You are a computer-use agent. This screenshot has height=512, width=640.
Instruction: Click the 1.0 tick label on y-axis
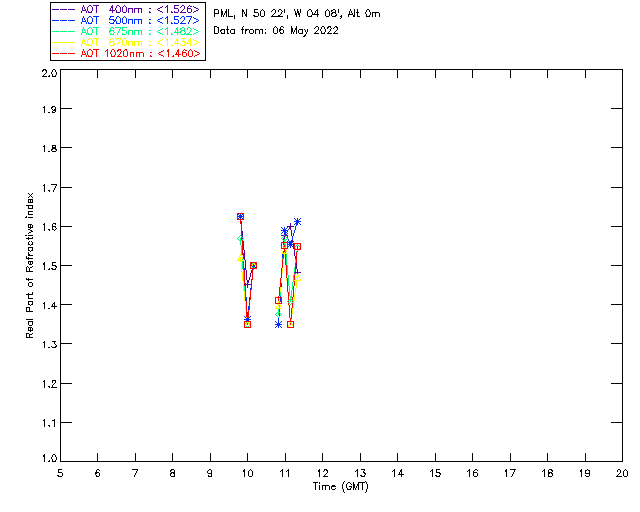tap(48, 461)
